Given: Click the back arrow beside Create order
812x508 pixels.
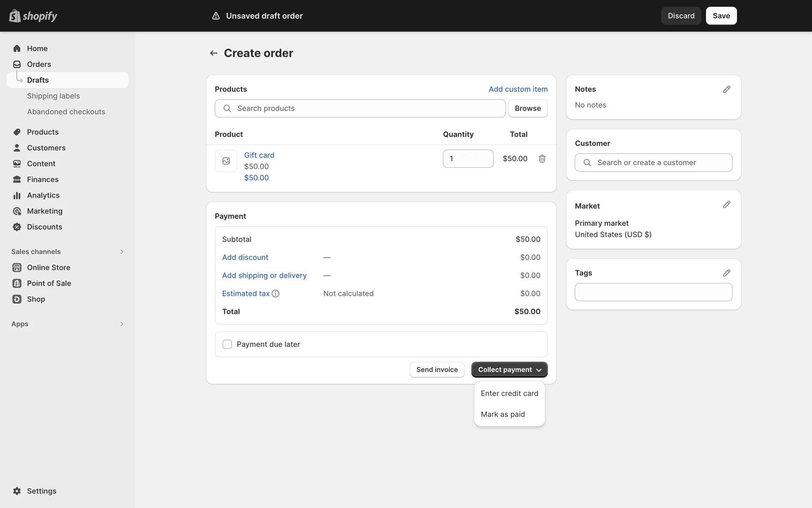Looking at the screenshot, I should click(214, 53).
